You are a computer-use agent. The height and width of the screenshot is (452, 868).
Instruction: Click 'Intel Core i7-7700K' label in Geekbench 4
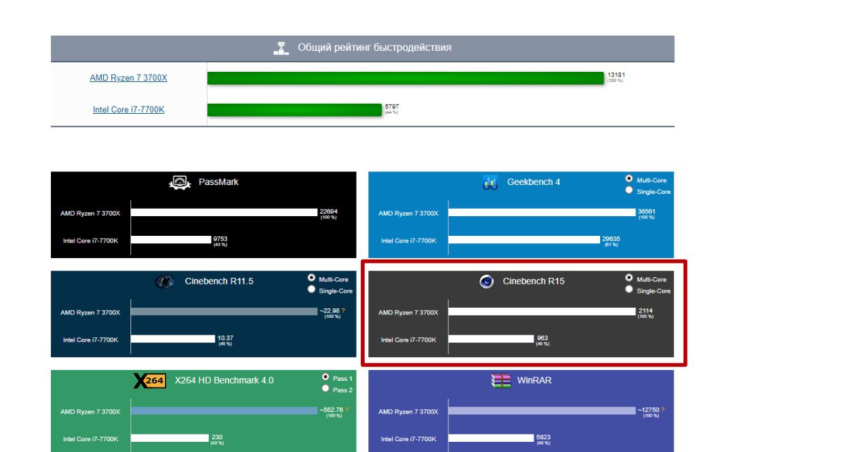(x=408, y=241)
